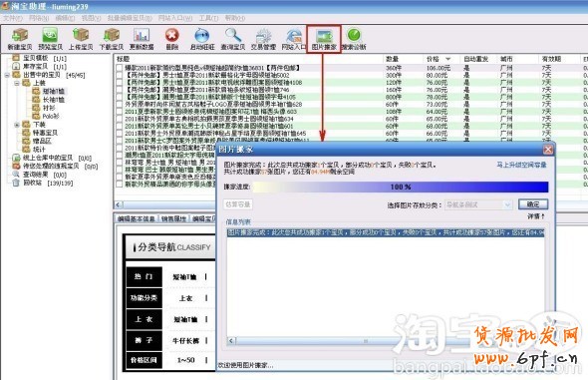Open the 工具 menu

(x=208, y=18)
